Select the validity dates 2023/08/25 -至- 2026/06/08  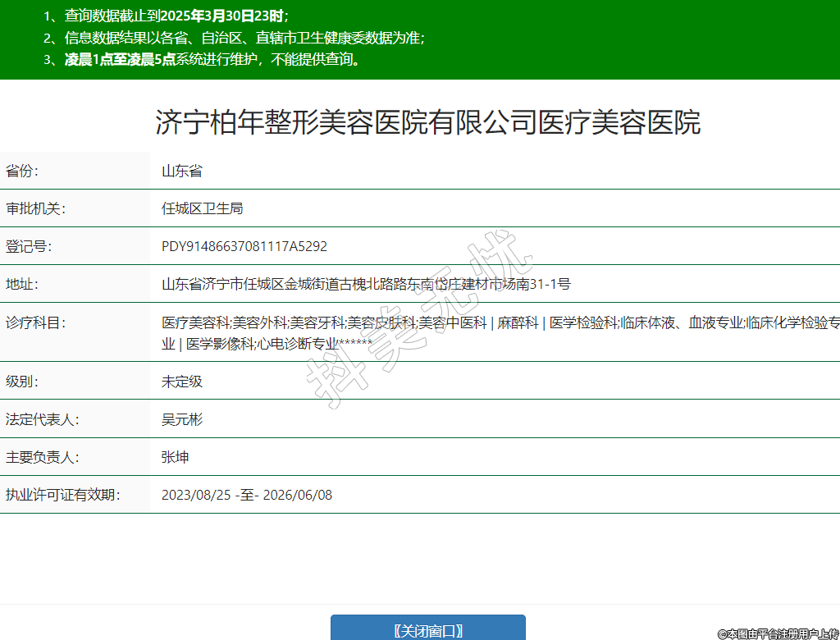click(247, 495)
